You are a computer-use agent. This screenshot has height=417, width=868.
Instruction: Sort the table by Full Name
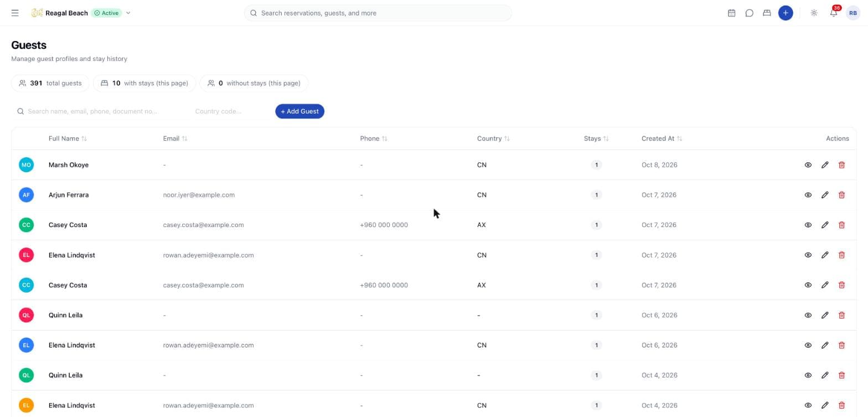click(68, 138)
